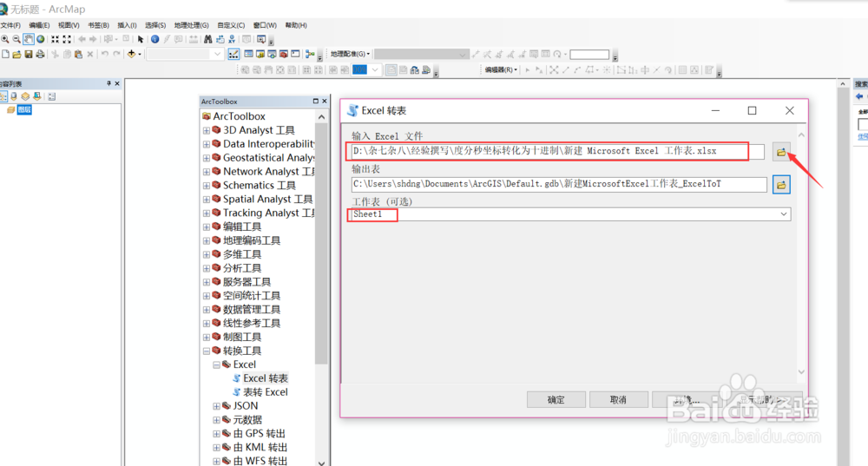Open the layout zoom percent dropdown
The image size is (868, 466).
(375, 69)
